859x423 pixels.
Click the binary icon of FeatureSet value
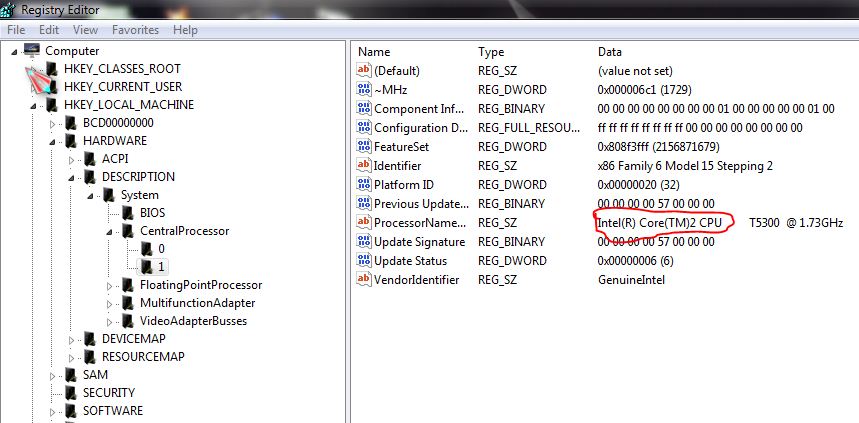click(x=364, y=146)
